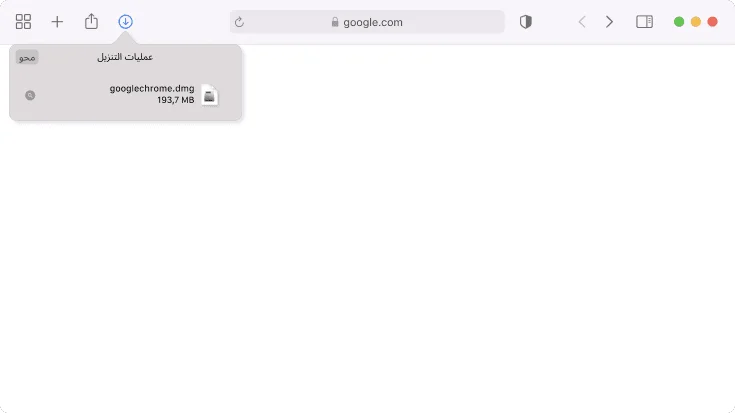Click the 193,7 MB file size label
Viewport: 735px width, 413px height.
(175, 100)
